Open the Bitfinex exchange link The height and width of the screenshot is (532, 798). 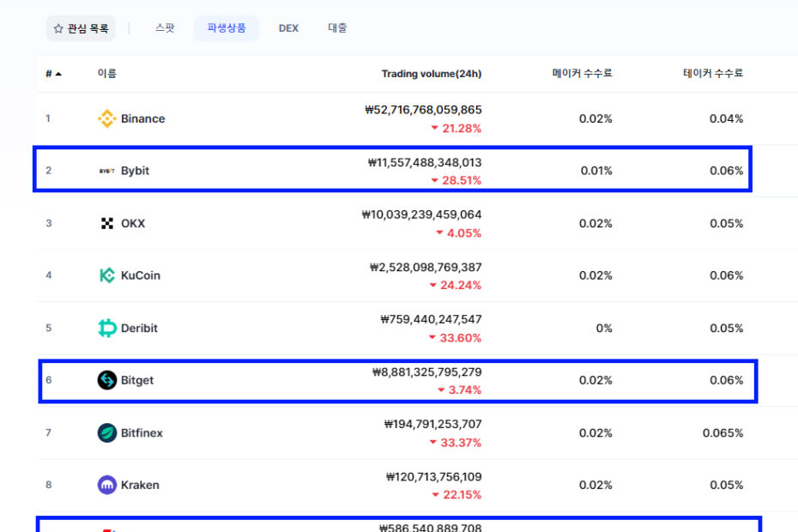142,432
